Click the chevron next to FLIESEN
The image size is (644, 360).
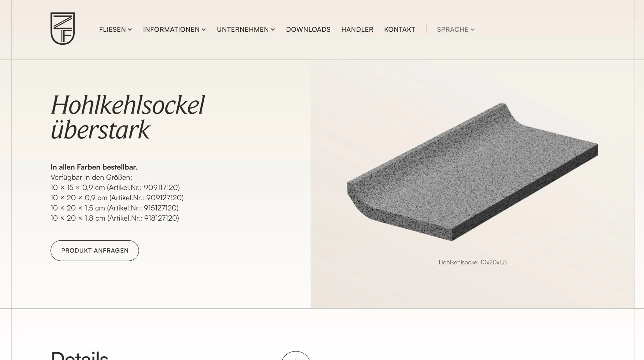pos(130,30)
